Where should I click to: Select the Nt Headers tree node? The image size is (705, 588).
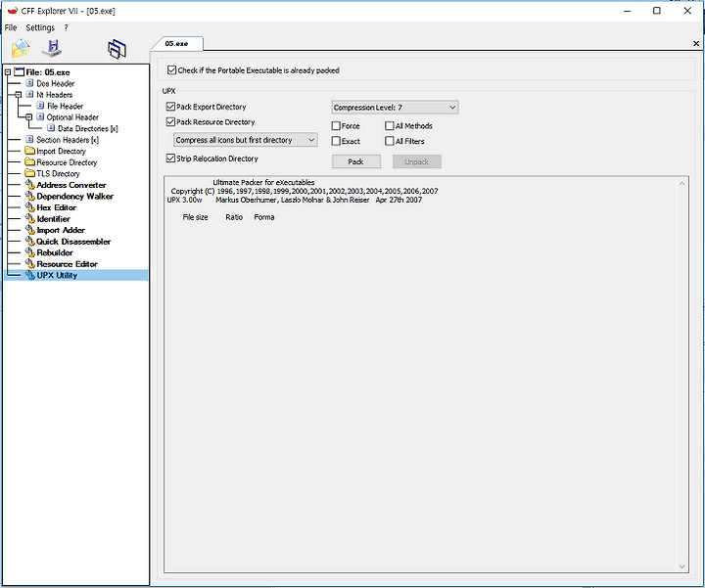[55, 95]
